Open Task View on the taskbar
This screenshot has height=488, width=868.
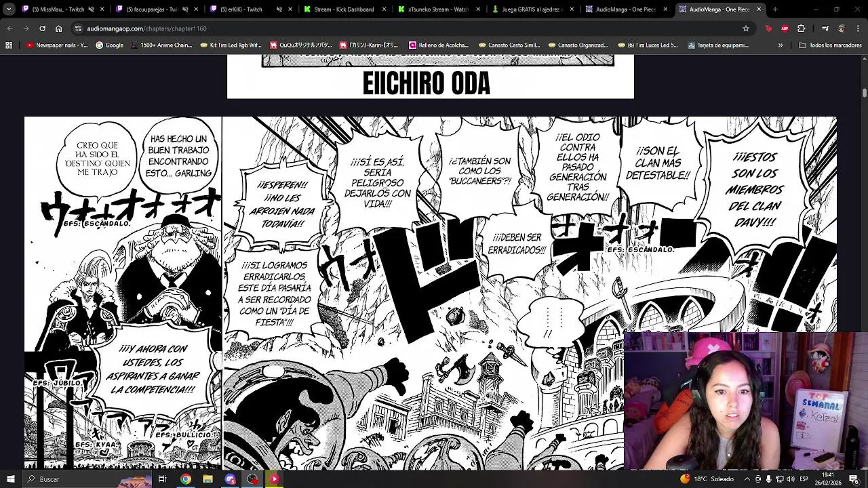point(163,479)
